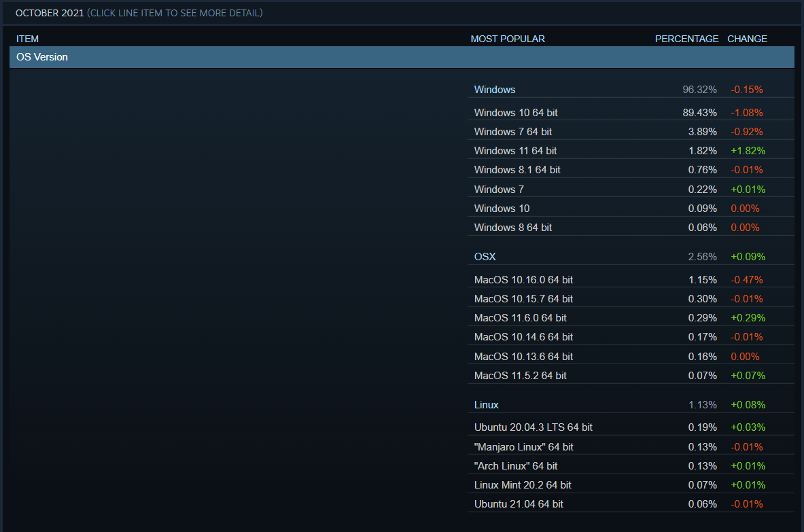Click the 2.56% OSX percentage value
804x532 pixels.
point(702,257)
